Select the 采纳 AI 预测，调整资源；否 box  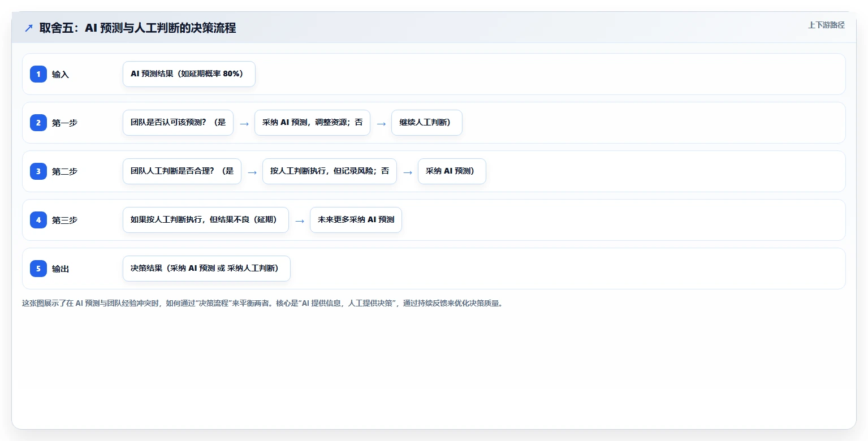click(x=312, y=123)
